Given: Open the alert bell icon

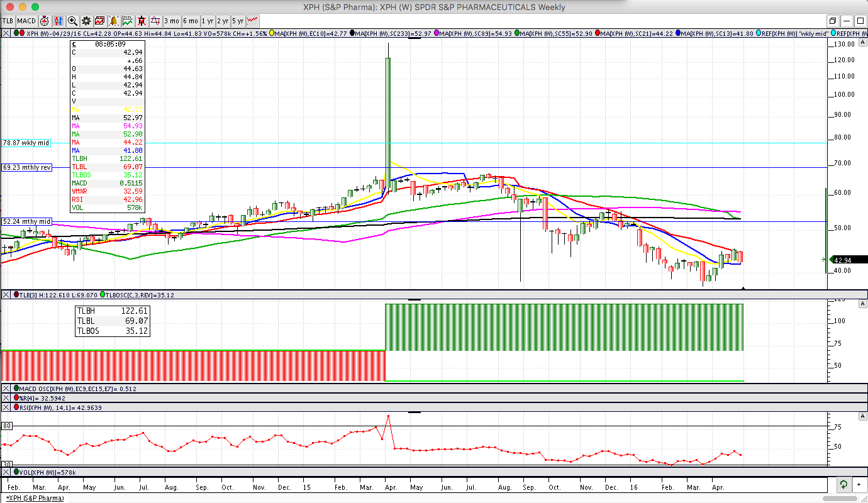Looking at the screenshot, I should [114, 21].
